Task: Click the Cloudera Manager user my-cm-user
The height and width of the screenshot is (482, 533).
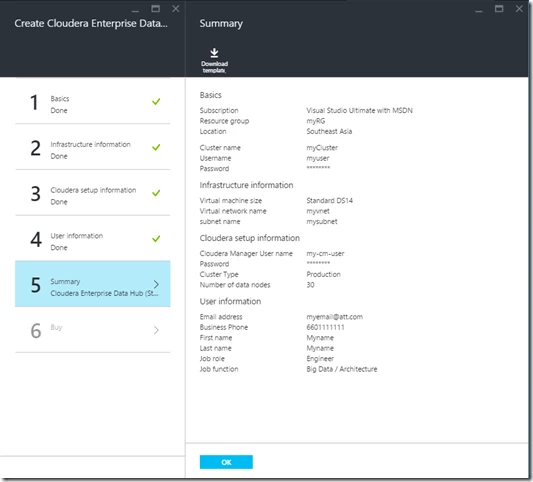Action: (325, 254)
